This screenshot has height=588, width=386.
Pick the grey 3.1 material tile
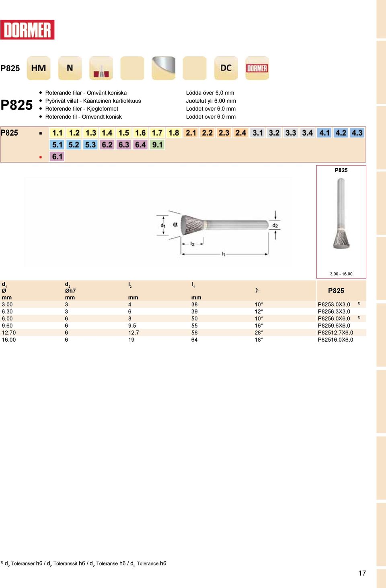(x=258, y=133)
